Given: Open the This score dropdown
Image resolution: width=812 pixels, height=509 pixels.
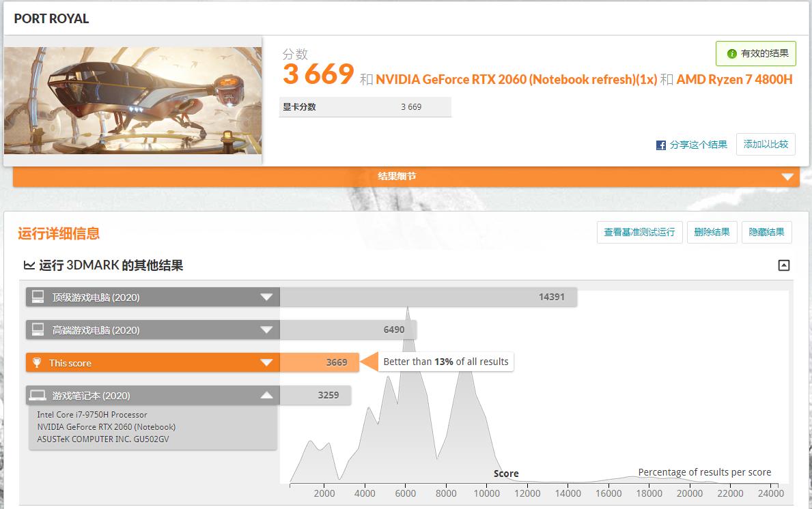Looking at the screenshot, I should [x=267, y=362].
